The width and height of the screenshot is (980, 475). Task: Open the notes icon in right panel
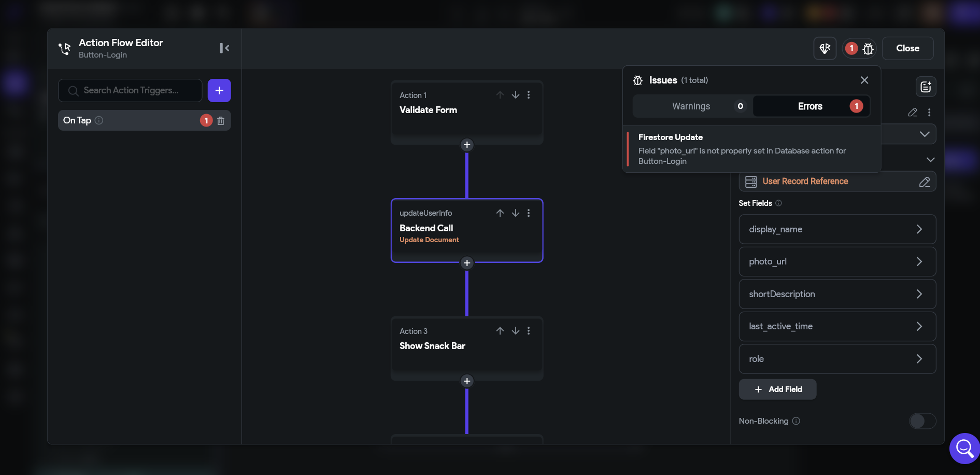(x=926, y=87)
